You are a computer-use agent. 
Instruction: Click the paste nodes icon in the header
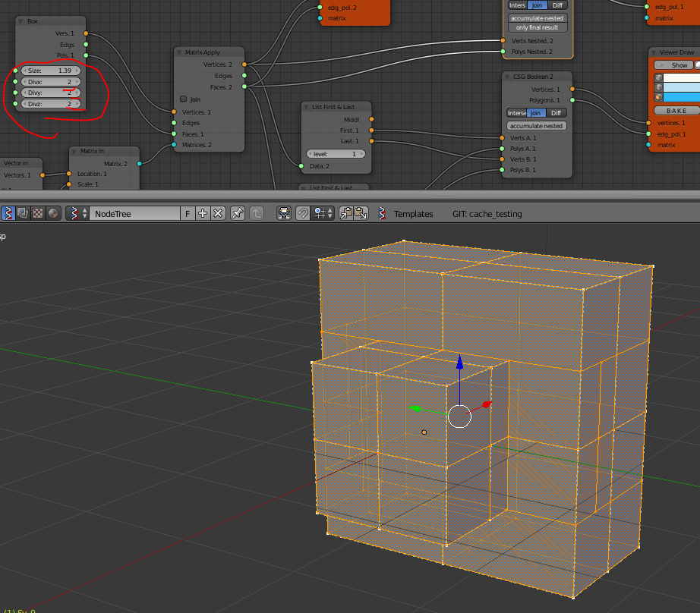361,212
